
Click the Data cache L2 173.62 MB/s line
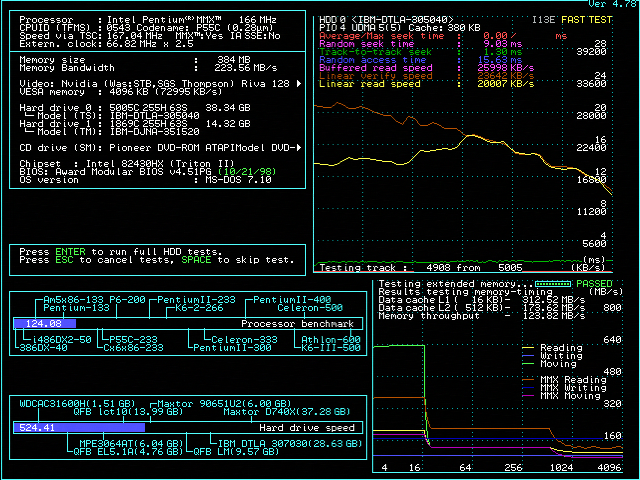[x=482, y=308]
